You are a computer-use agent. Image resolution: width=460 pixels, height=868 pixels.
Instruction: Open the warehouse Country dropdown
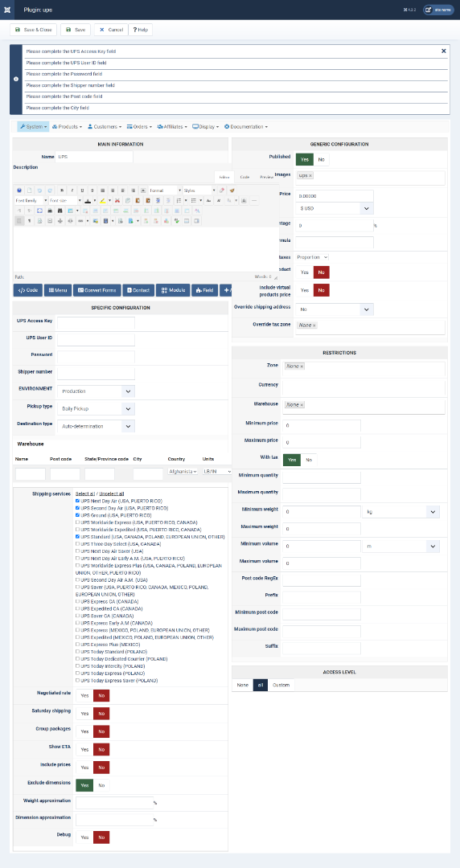click(x=183, y=471)
